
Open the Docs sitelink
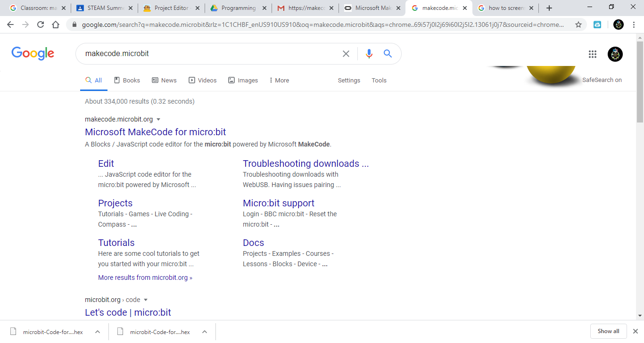coord(253,243)
